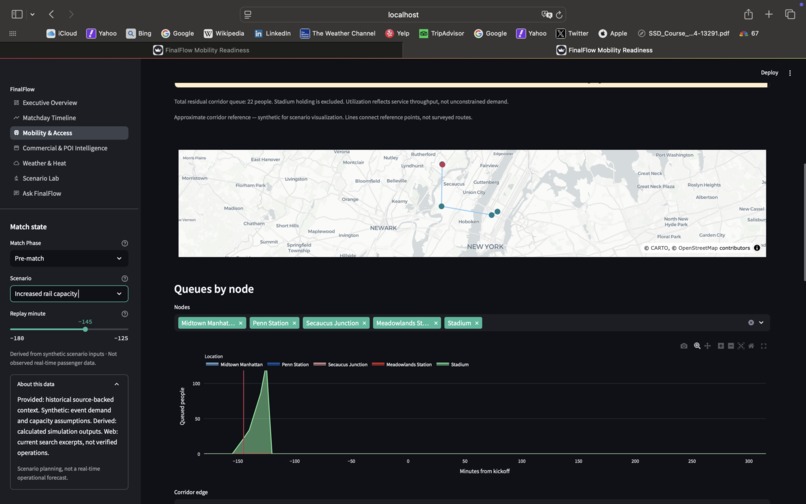Remove the Penn Station node tag
This screenshot has height=504, width=806.
(294, 323)
